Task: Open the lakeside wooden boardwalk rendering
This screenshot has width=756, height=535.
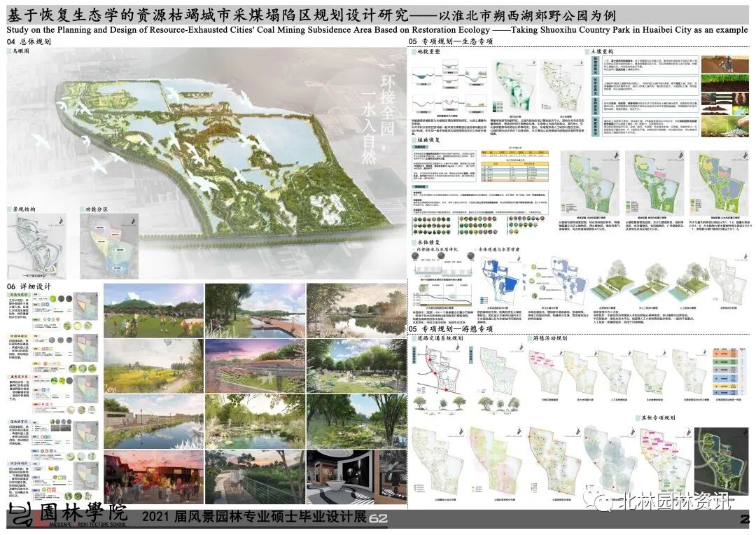Action: (255, 311)
